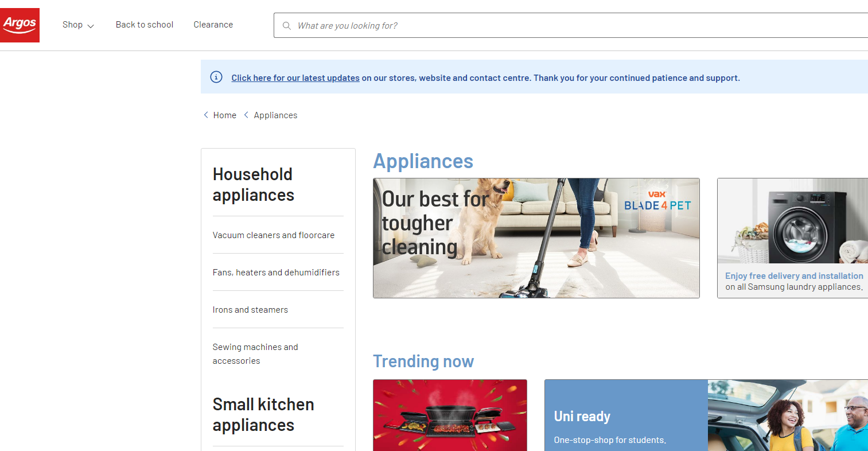
Task: Click the Argos logo
Action: (20, 25)
